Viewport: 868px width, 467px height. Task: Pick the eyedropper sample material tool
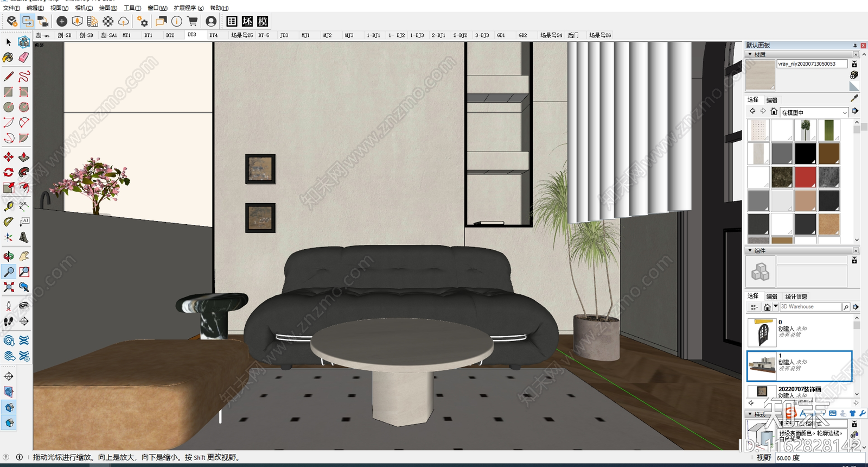pyautogui.click(x=854, y=98)
